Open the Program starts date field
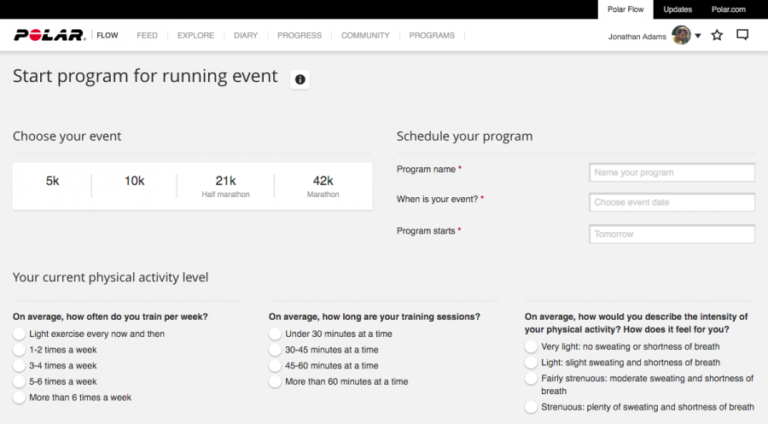Image resolution: width=768 pixels, height=424 pixels. [x=671, y=234]
